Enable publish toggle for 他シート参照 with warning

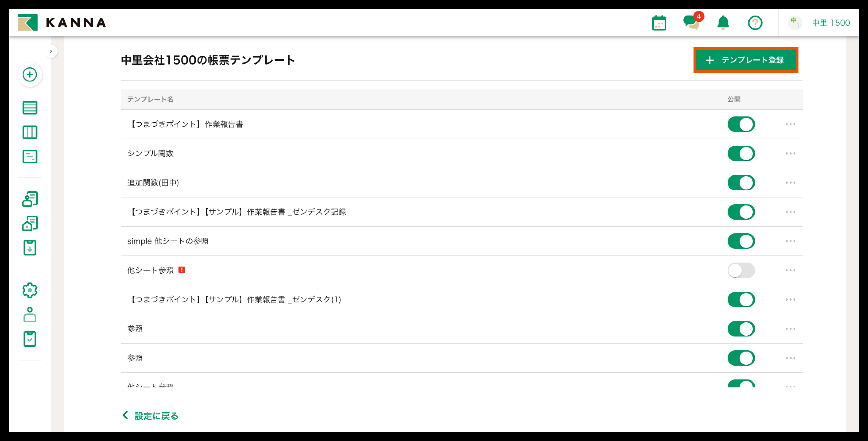coord(741,271)
